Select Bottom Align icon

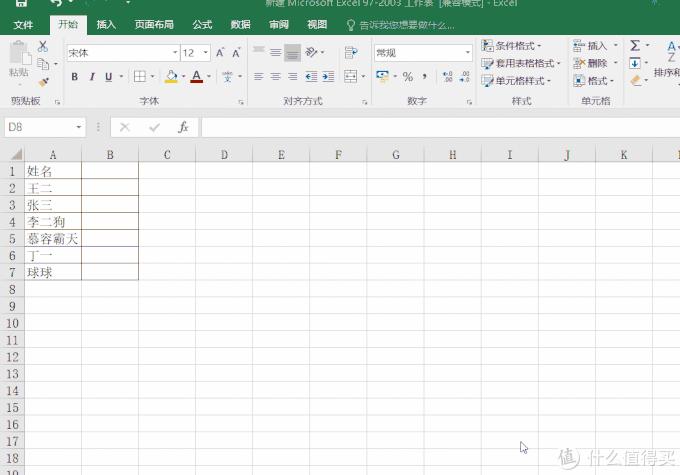point(292,52)
